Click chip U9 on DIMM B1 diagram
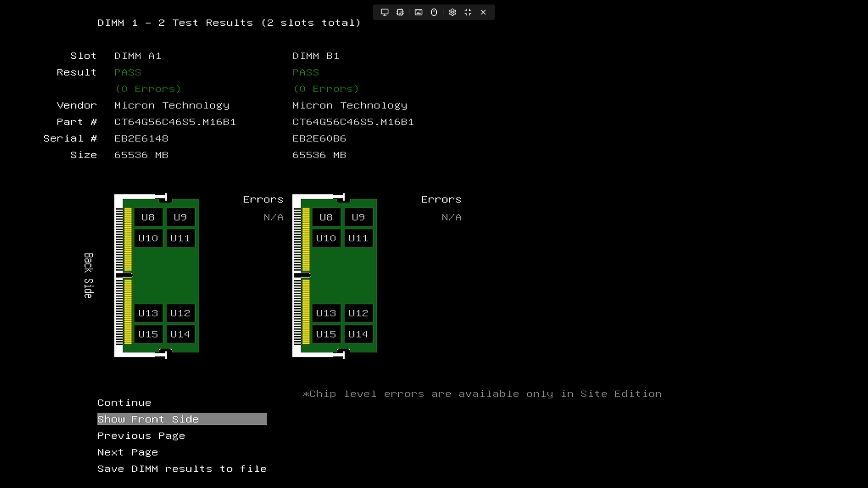The image size is (868, 488). point(359,217)
